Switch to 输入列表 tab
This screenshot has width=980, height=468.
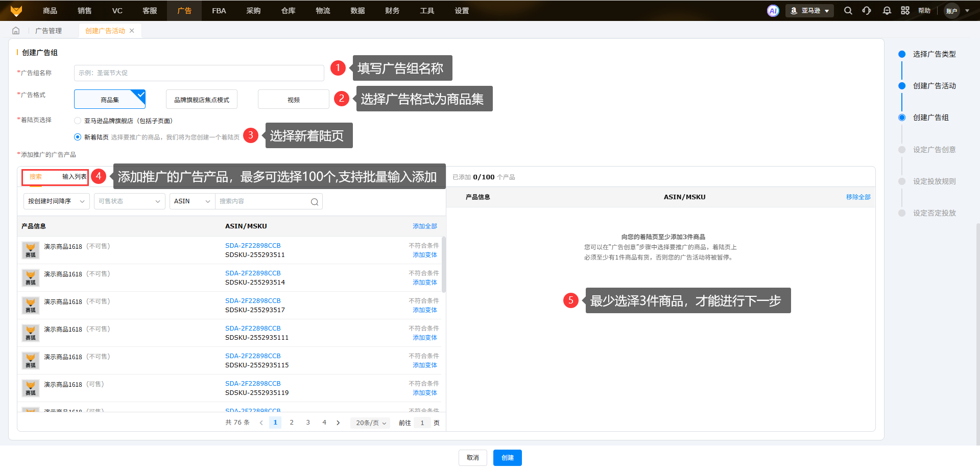click(74, 177)
